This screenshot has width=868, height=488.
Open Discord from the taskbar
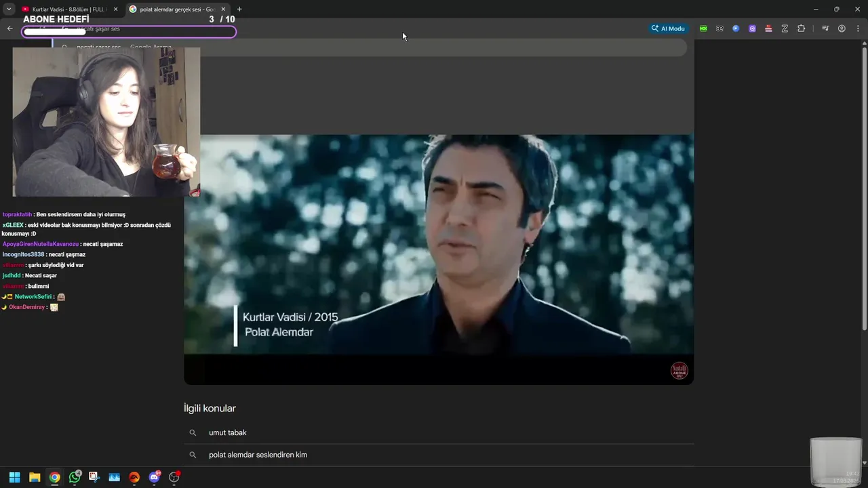[155, 477]
